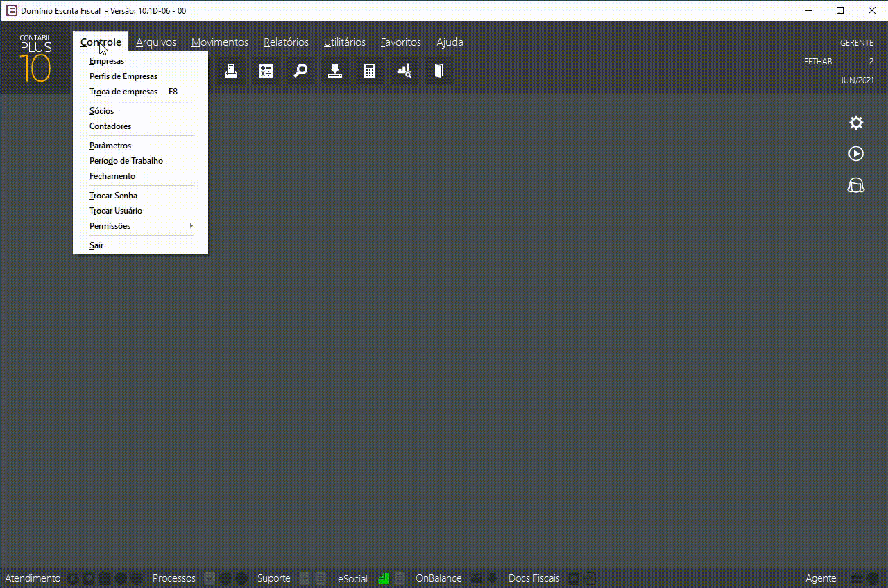The image size is (888, 588).
Task: Click the FETHAB company name label
Action: [x=818, y=62]
